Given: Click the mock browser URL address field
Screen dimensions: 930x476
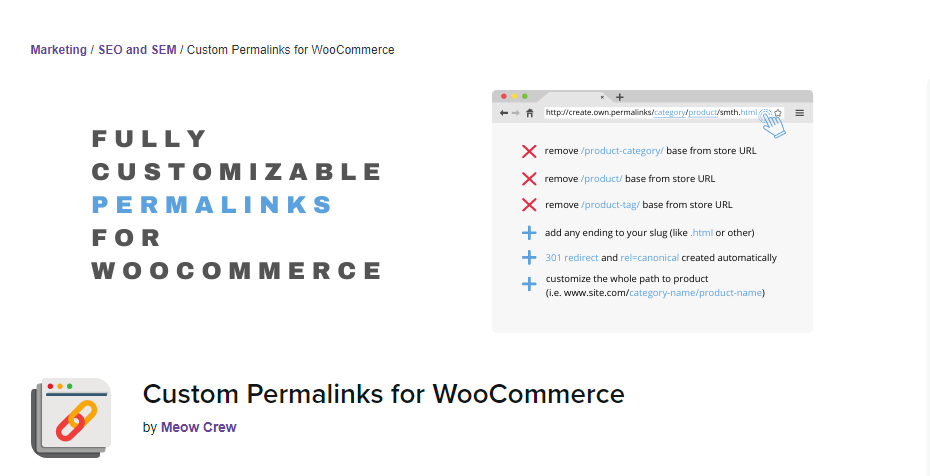Looking at the screenshot, I should [651, 113].
